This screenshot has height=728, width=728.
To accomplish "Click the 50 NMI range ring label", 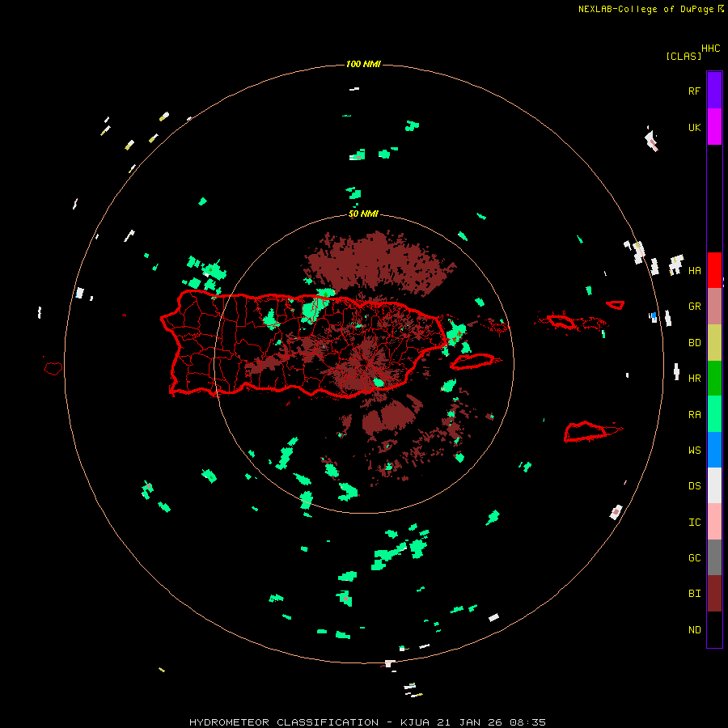I will (x=363, y=214).
